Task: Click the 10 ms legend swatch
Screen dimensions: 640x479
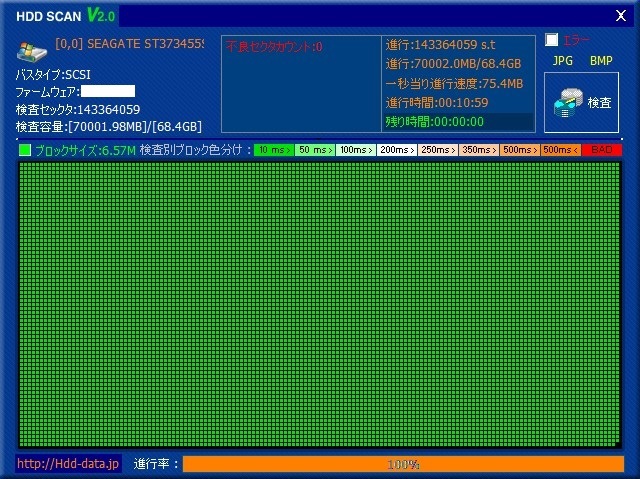Action: pos(274,150)
